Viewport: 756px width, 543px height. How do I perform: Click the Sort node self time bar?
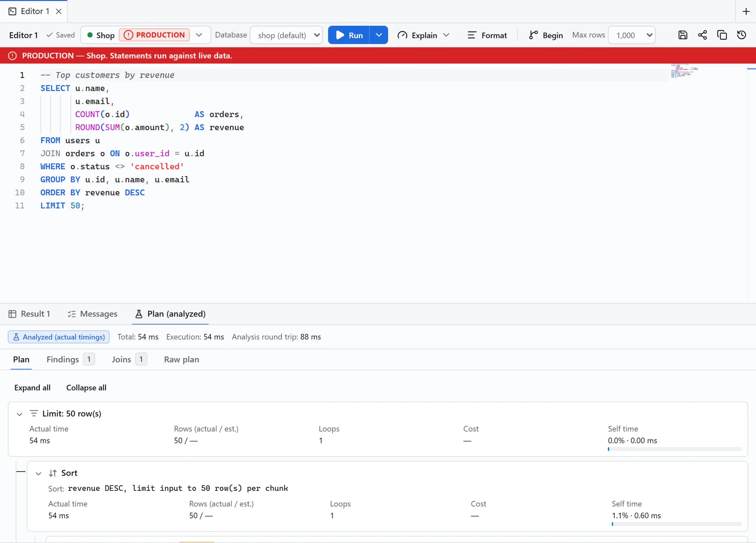[677, 524]
